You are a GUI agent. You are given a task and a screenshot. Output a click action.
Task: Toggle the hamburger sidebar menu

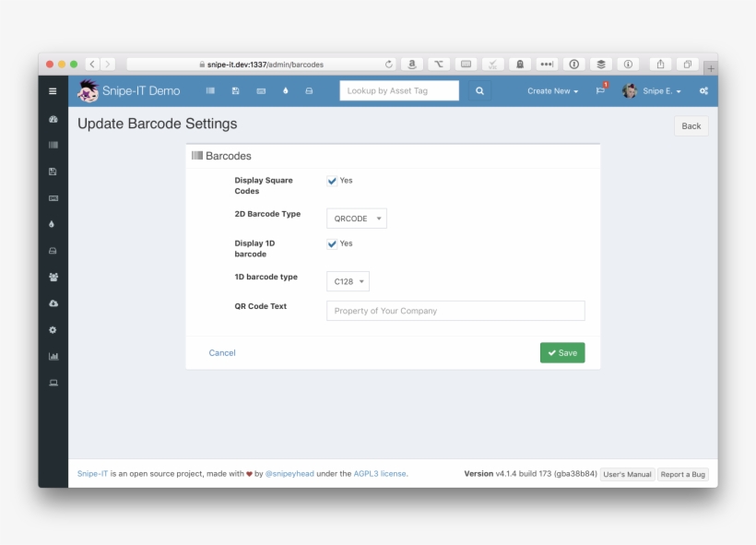tap(53, 91)
